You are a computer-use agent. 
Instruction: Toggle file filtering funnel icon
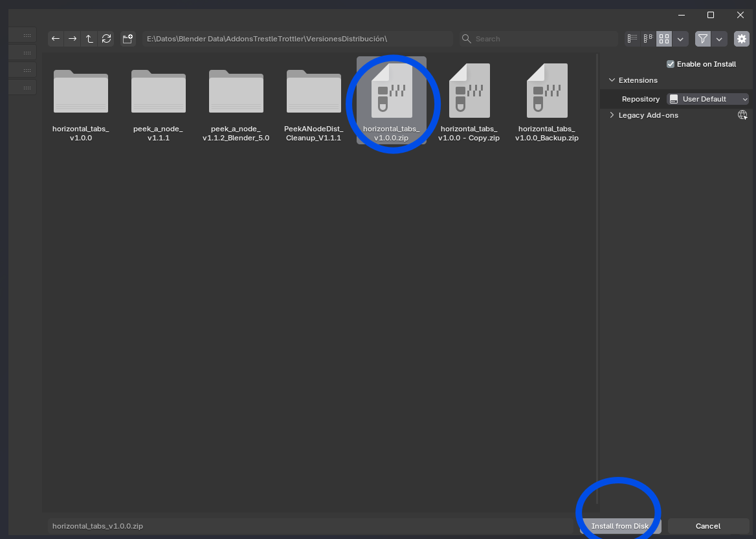703,39
